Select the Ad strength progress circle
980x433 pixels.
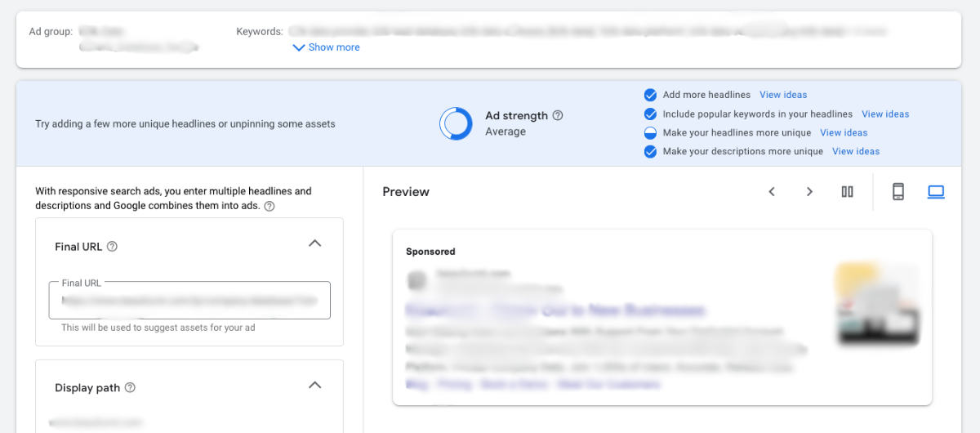tap(456, 124)
